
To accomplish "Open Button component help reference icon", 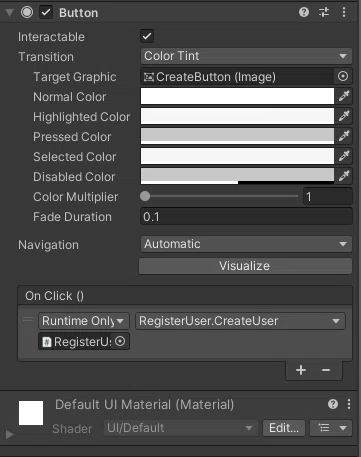I will [x=304, y=12].
